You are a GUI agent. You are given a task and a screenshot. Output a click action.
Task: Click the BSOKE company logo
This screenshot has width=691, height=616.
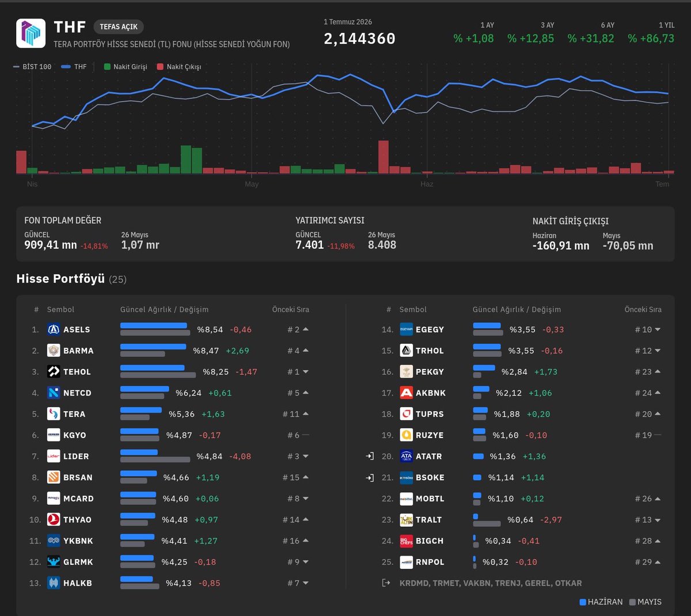(x=407, y=477)
